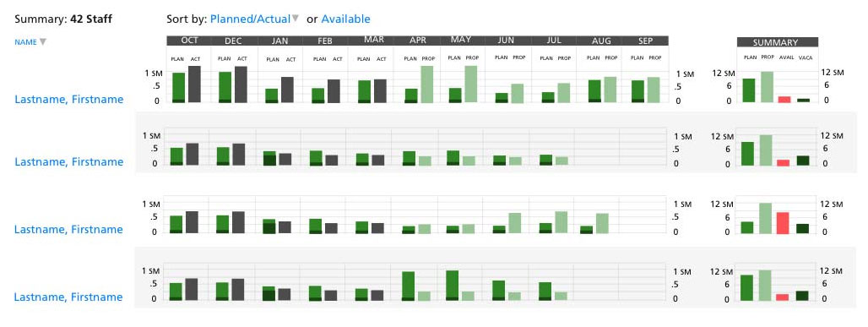868x327 pixels.
Task: Click first row's red AVAIL summary bar
Action: [784, 99]
